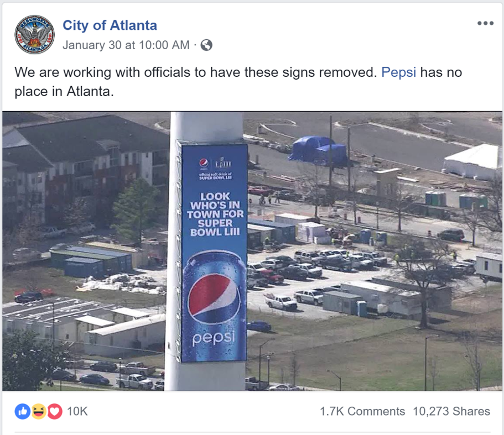
Task: Click the globe public audience icon
Action: (x=206, y=45)
